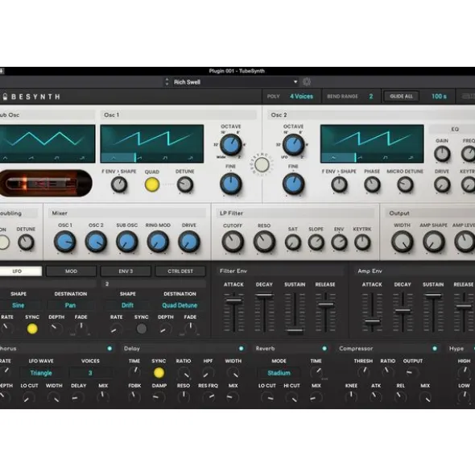Turn off Reverb effect power indicator
This screenshot has height=476, width=475.
tap(324, 349)
